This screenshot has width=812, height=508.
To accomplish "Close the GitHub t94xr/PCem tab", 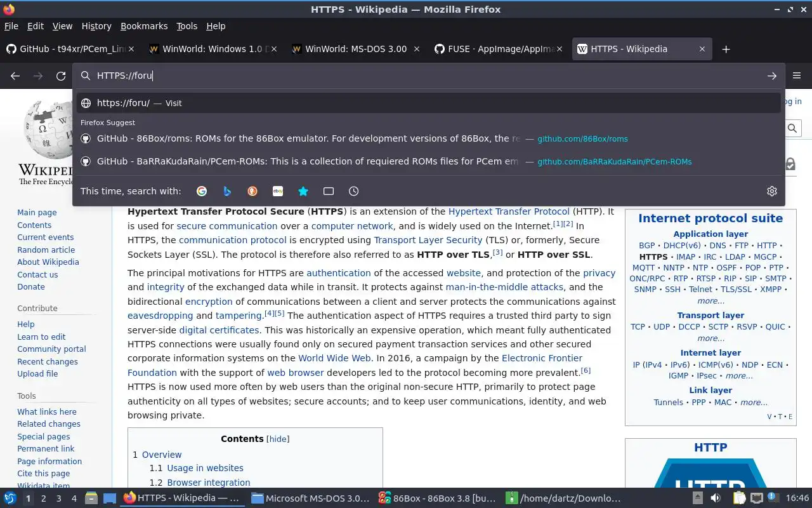I will pos(131,49).
